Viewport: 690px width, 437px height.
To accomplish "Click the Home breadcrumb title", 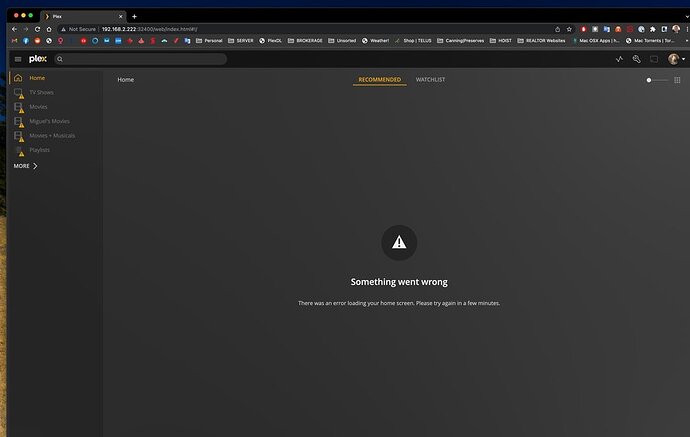I will coord(125,80).
